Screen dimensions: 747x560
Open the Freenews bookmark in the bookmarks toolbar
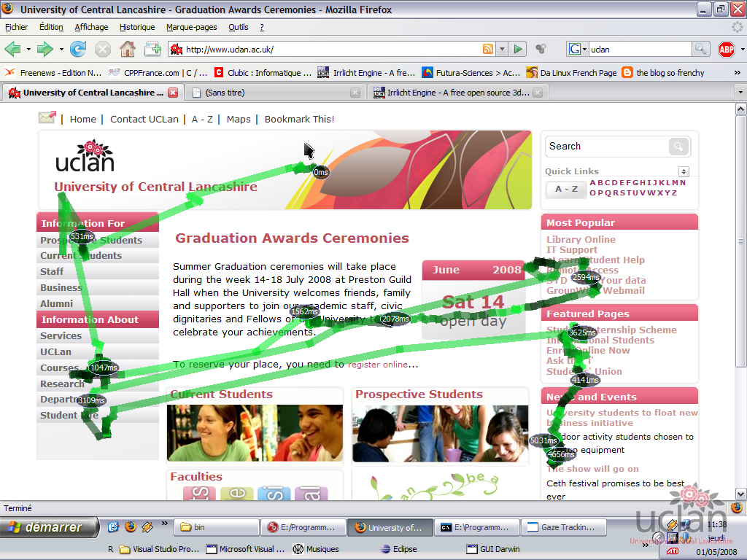click(x=53, y=73)
